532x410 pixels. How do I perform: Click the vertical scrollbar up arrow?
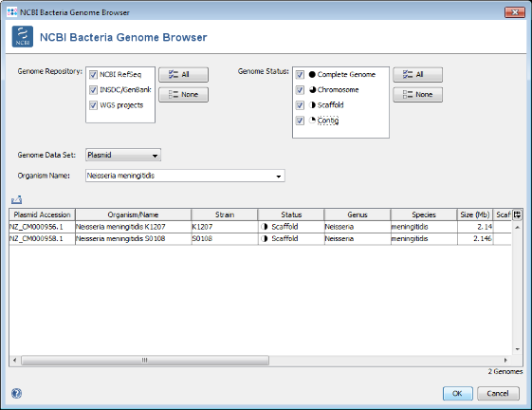pyautogui.click(x=518, y=227)
